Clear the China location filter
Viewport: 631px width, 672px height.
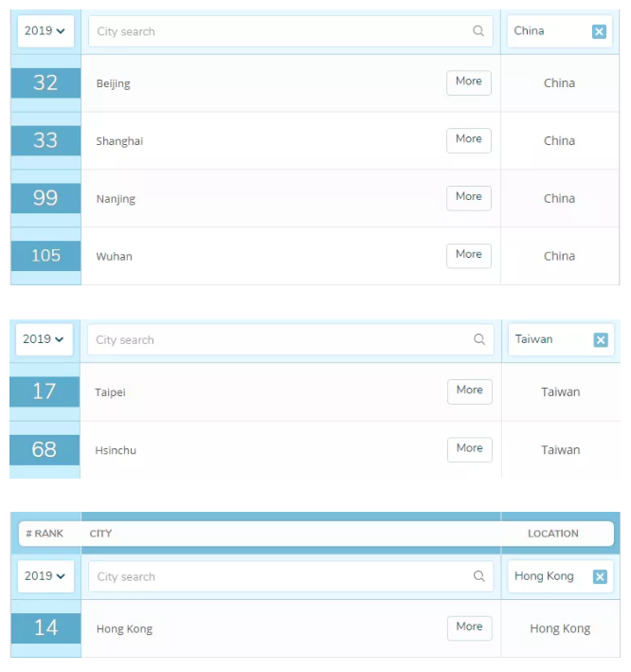(x=599, y=31)
